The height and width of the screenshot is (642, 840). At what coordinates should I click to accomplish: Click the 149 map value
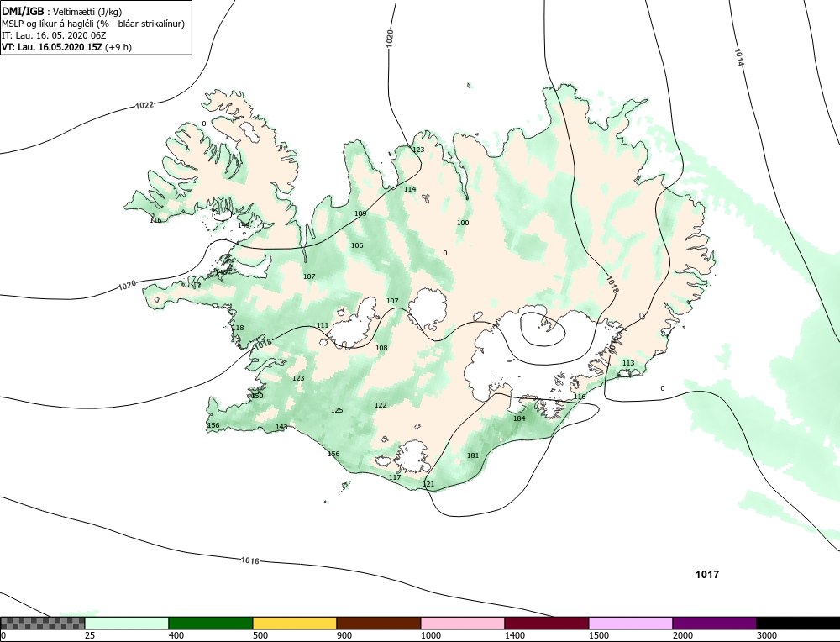pos(244,225)
